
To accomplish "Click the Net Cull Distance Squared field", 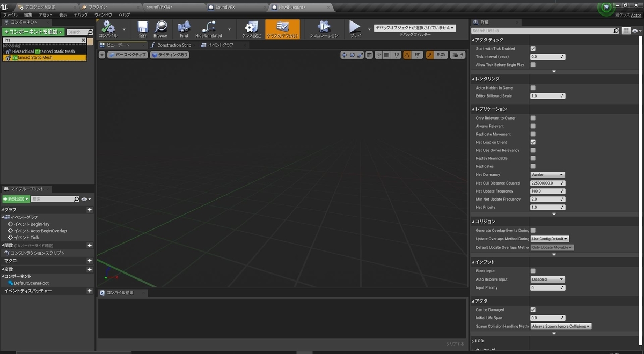I will coord(547,183).
